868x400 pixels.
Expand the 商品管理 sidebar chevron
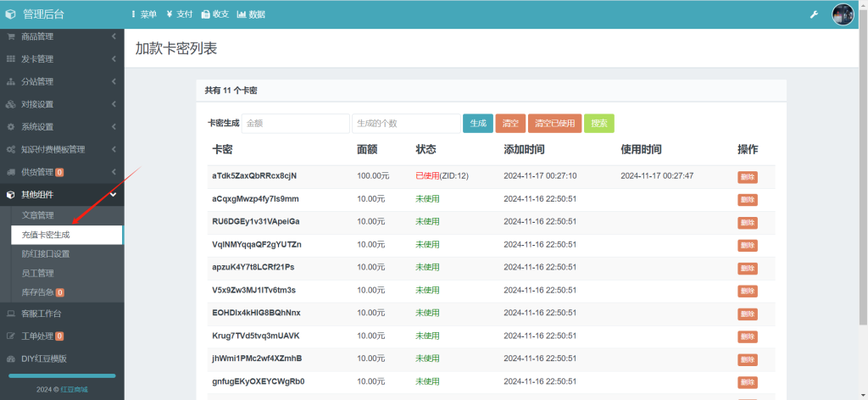tap(114, 36)
